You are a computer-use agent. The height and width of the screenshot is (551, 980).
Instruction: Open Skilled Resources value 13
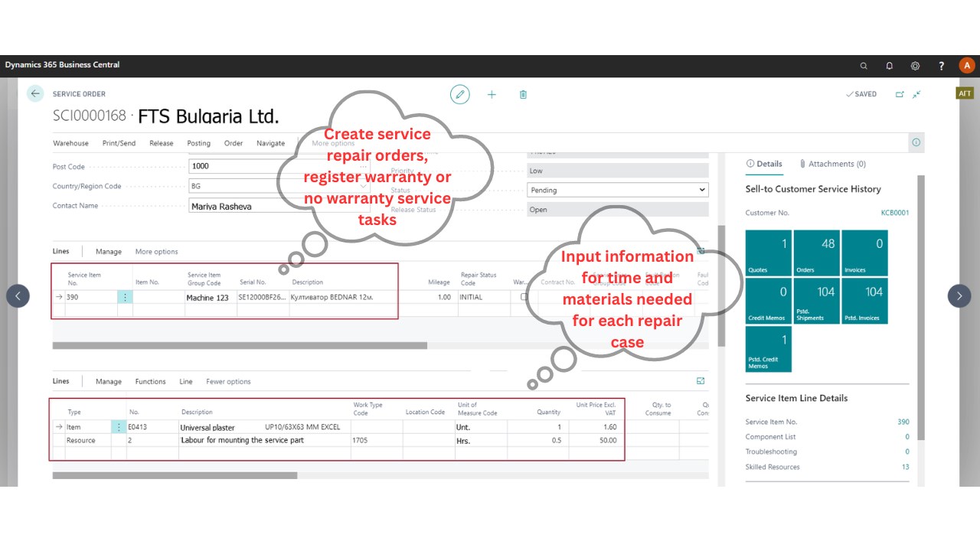pyautogui.click(x=906, y=467)
